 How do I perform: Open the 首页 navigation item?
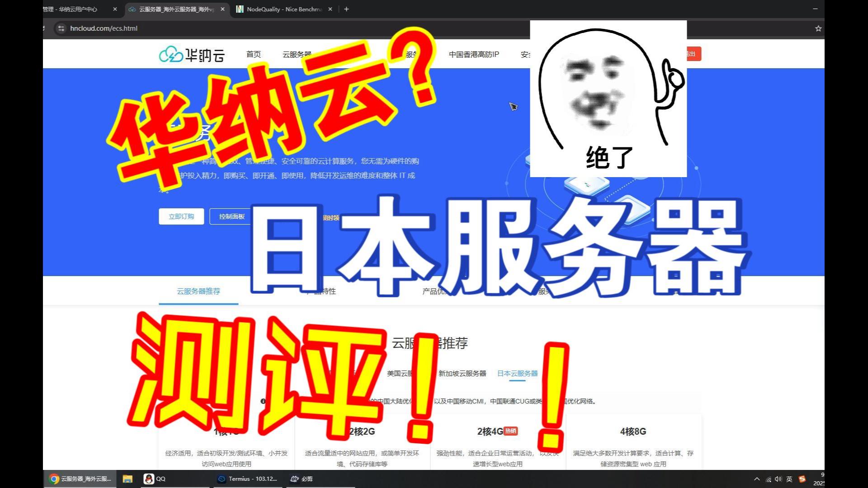pos(253,54)
